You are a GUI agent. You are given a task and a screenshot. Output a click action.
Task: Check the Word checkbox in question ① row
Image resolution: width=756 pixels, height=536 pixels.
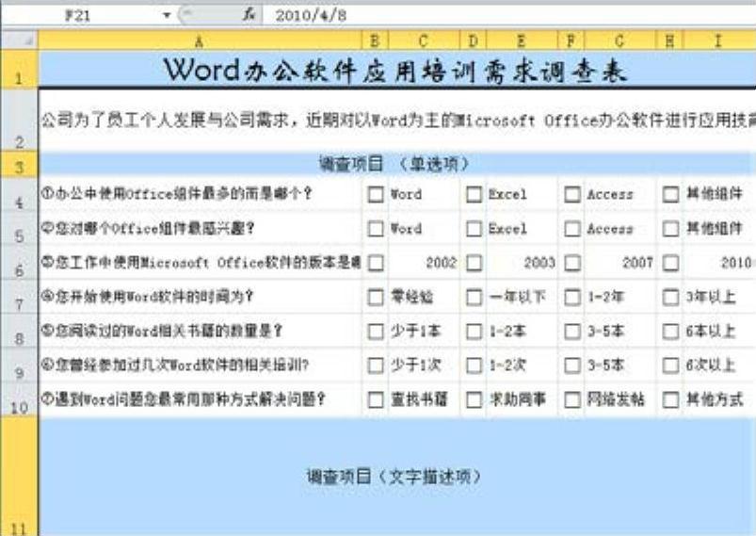376,194
